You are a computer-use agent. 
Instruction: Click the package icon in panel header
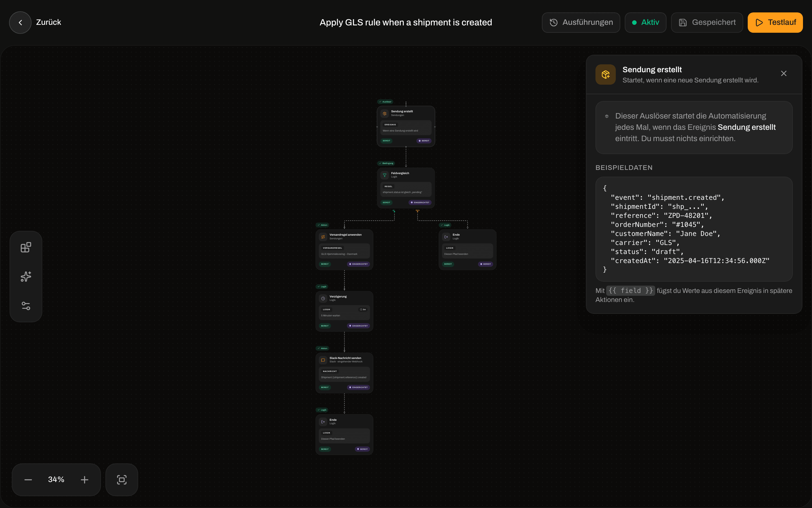tap(605, 75)
